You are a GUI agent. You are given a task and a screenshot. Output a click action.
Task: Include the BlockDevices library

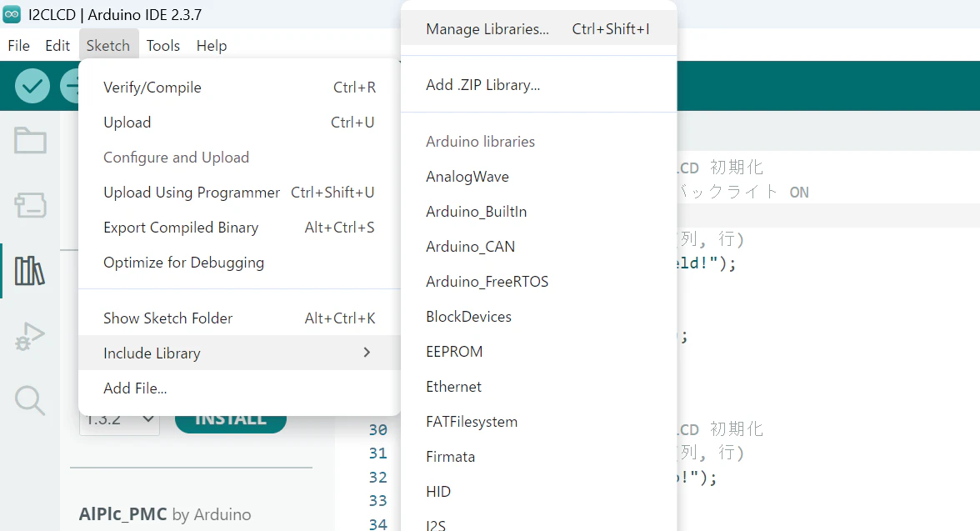[538, 317]
